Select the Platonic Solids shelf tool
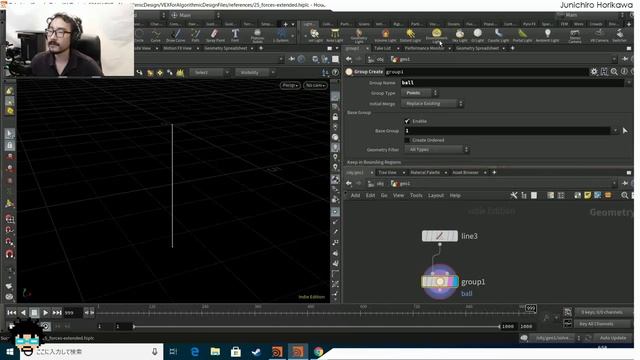Viewport: 640px width, 360px height. click(257, 36)
